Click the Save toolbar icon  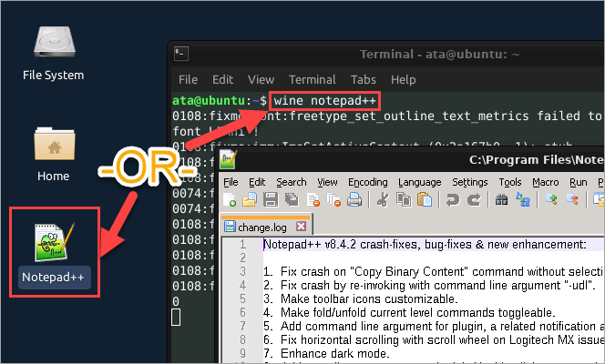pos(271,200)
